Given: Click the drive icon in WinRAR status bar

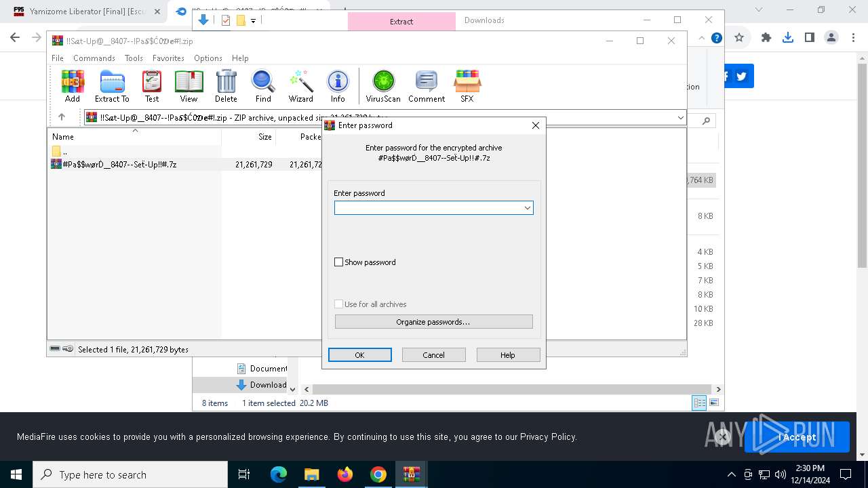Looking at the screenshot, I should coord(55,349).
